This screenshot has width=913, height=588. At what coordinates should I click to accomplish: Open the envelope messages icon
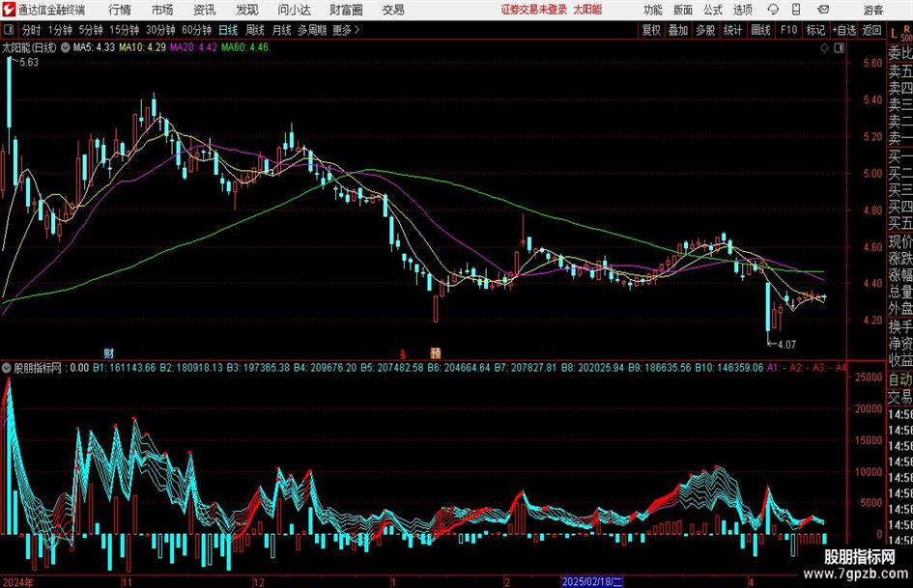[823, 10]
